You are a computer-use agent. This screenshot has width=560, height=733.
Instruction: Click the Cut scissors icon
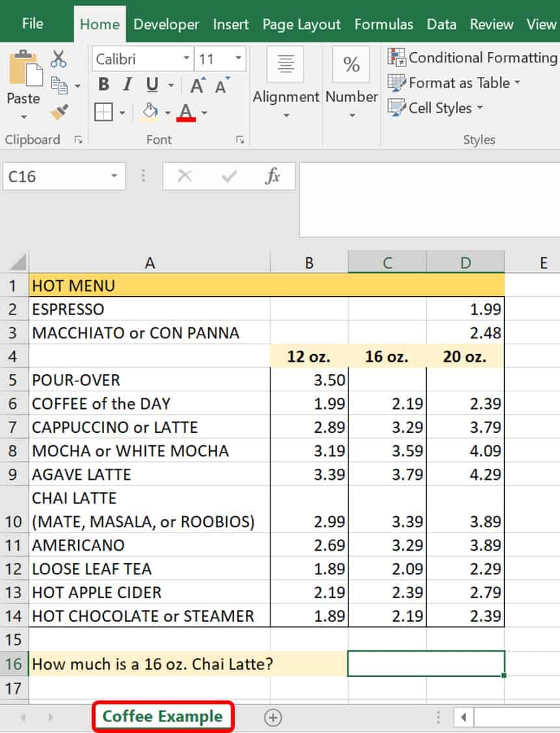tap(59, 59)
